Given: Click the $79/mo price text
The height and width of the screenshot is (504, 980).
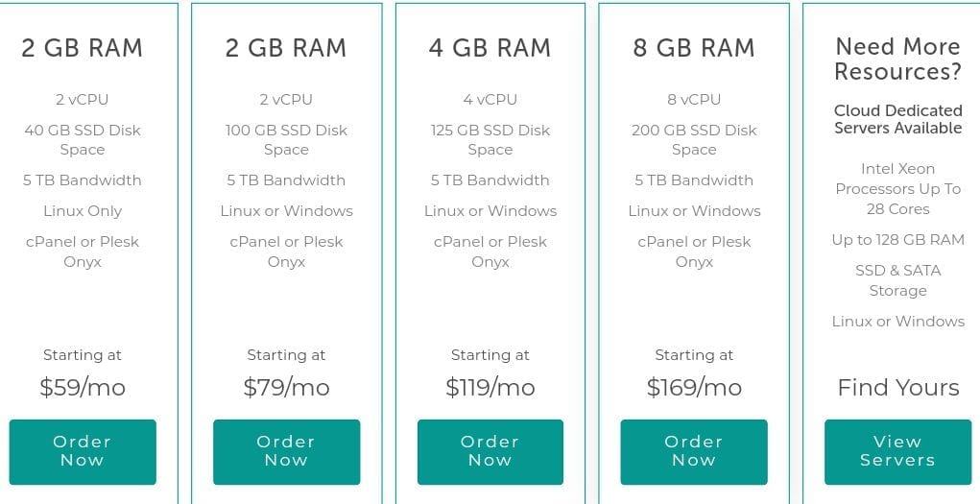Looking at the screenshot, I should pos(286,387).
